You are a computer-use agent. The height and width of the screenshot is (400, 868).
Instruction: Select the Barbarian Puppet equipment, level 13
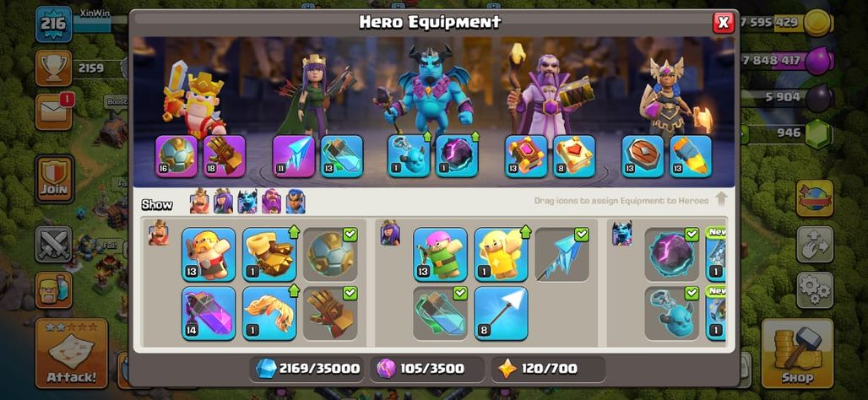(209, 255)
